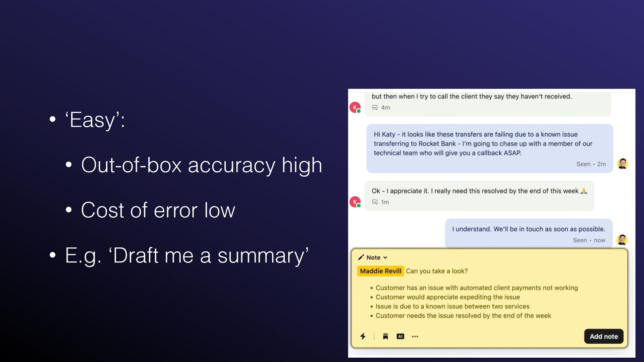The height and width of the screenshot is (362, 644).
Task: Click Katy's avatar beside the 4m message
Action: pyautogui.click(x=355, y=107)
